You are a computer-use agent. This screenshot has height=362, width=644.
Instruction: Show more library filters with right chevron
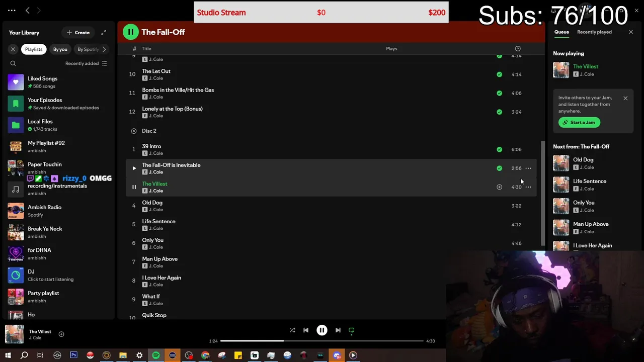coord(104,49)
